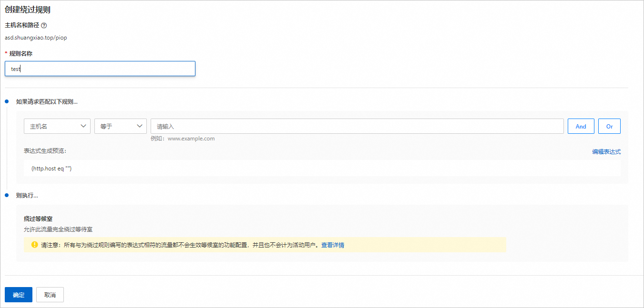The height and width of the screenshot is (308, 644).
Task: Focus the 规则名称 input containing test
Action: point(100,69)
